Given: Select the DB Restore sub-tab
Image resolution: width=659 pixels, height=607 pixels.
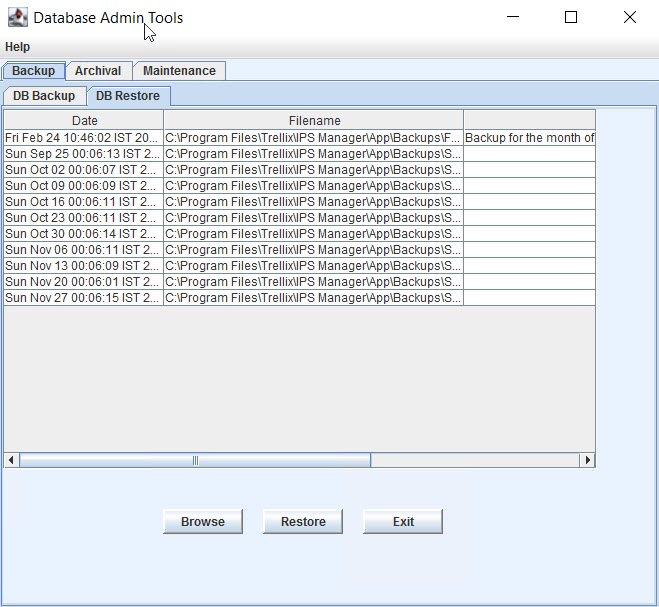Looking at the screenshot, I should [128, 96].
